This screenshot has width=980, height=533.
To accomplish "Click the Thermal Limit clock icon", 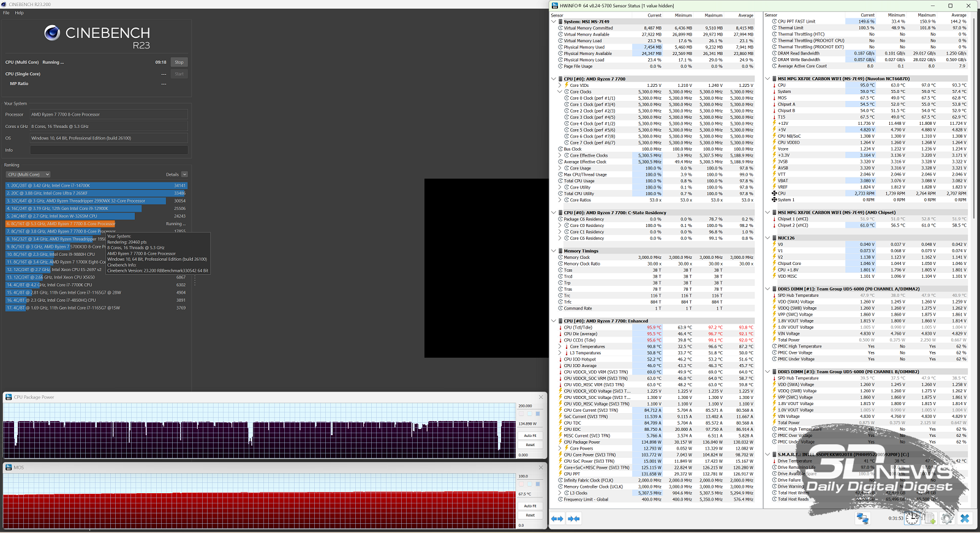I will (x=774, y=28).
